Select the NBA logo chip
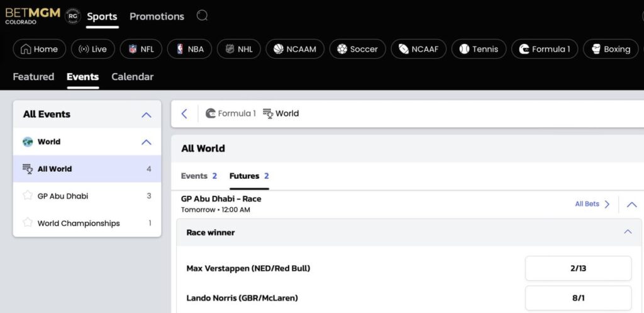Image resolution: width=644 pixels, height=313 pixels. [x=189, y=49]
